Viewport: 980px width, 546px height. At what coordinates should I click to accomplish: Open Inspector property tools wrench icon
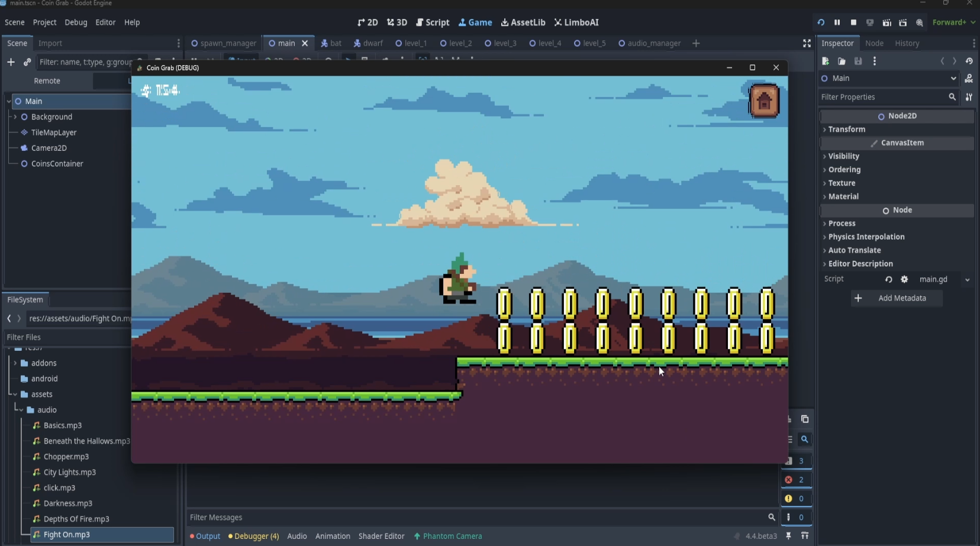coord(969,97)
